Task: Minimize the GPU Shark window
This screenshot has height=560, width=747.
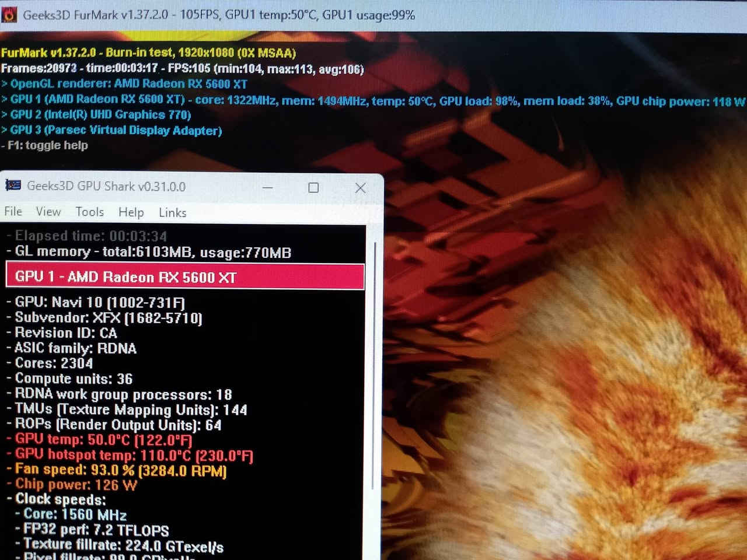Action: point(268,187)
